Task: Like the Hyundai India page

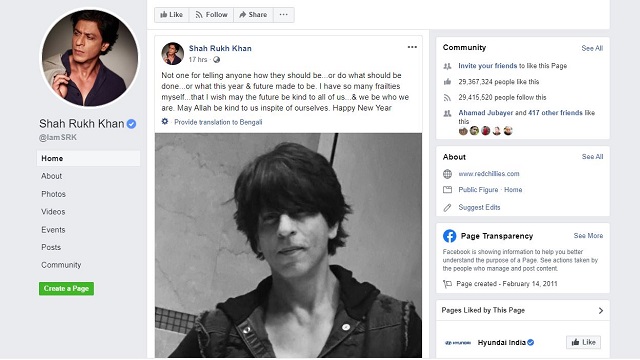Action: coord(583,342)
